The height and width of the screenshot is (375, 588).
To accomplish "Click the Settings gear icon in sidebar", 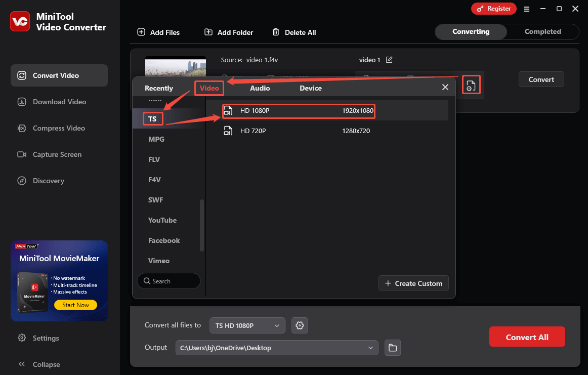I will [22, 338].
